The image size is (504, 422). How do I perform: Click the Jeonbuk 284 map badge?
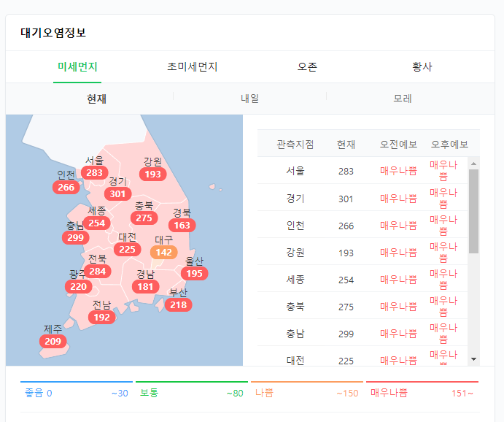click(x=98, y=272)
